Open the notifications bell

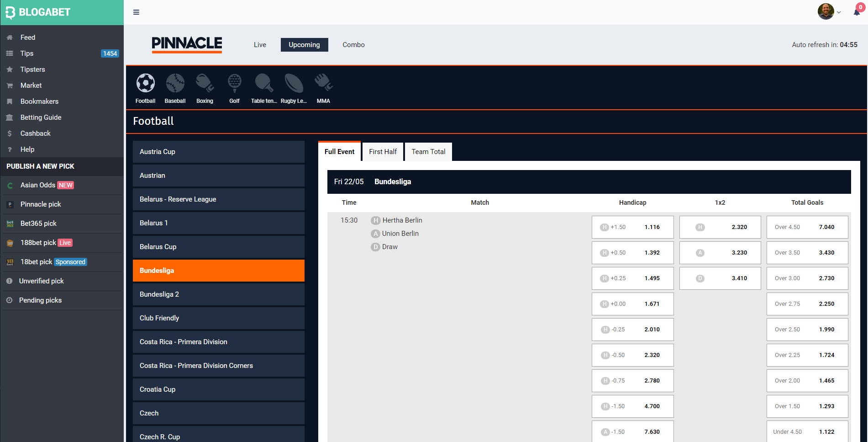tap(857, 12)
